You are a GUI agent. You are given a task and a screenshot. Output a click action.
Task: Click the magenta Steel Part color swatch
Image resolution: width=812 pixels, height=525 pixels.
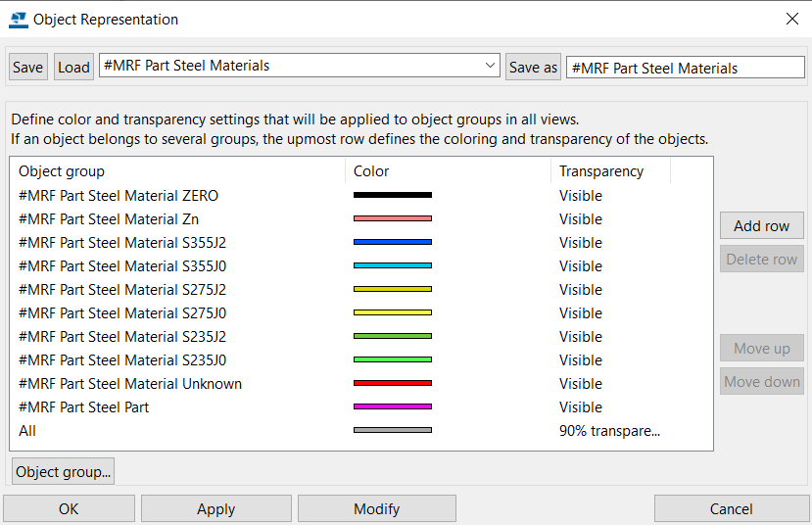point(393,406)
